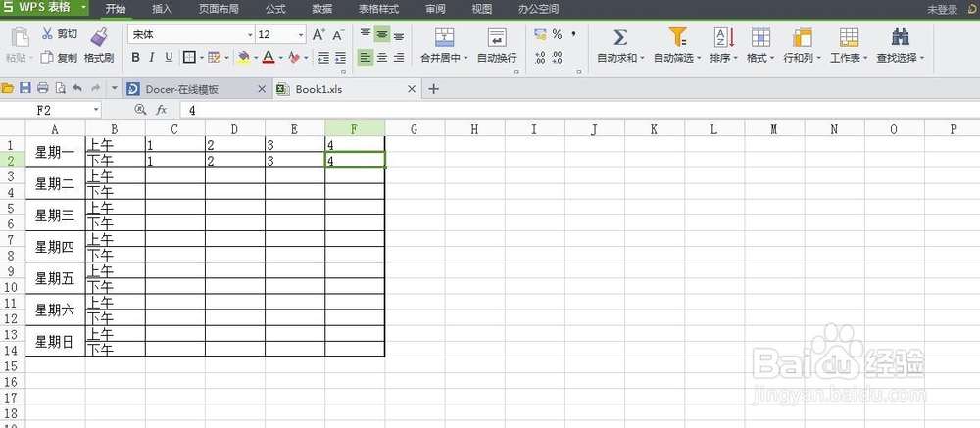Click the Find and Select (查找选择) binoculars
980x428 pixels.
coord(900,37)
